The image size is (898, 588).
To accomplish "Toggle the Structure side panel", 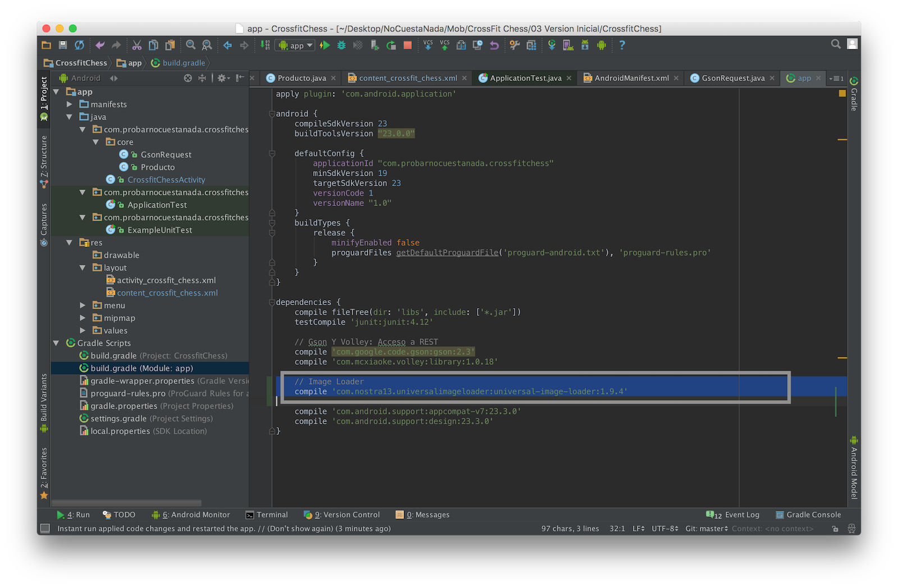I will 44,161.
